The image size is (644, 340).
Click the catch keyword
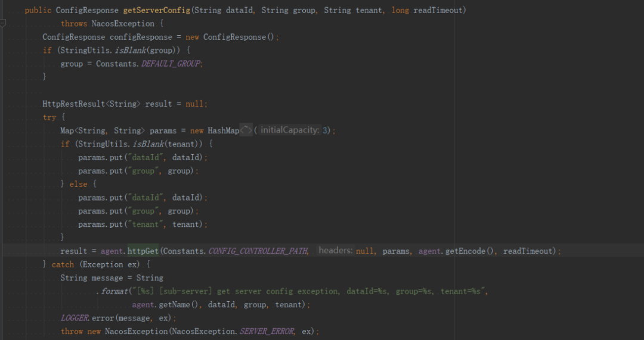pos(63,264)
